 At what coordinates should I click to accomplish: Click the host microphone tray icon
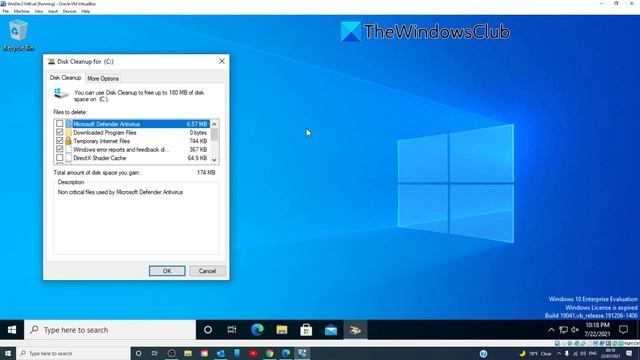[x=567, y=353]
